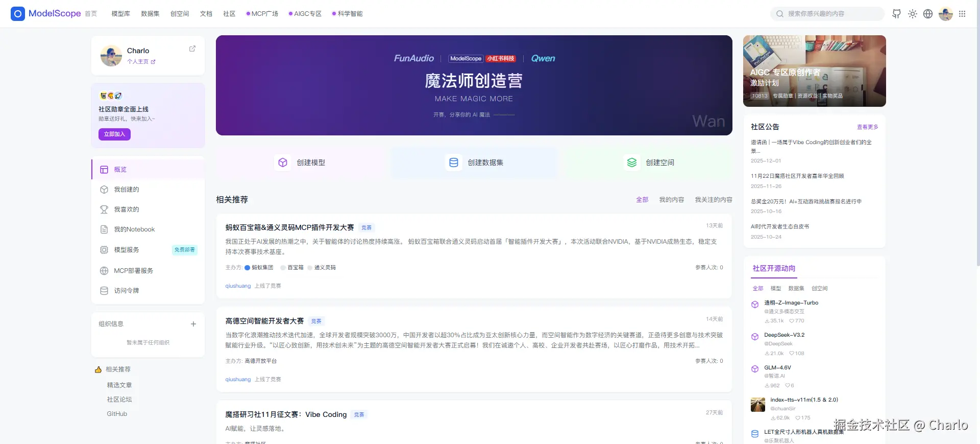This screenshot has width=980, height=444.
Task: Open 文档 in top navigation
Action: click(206, 14)
